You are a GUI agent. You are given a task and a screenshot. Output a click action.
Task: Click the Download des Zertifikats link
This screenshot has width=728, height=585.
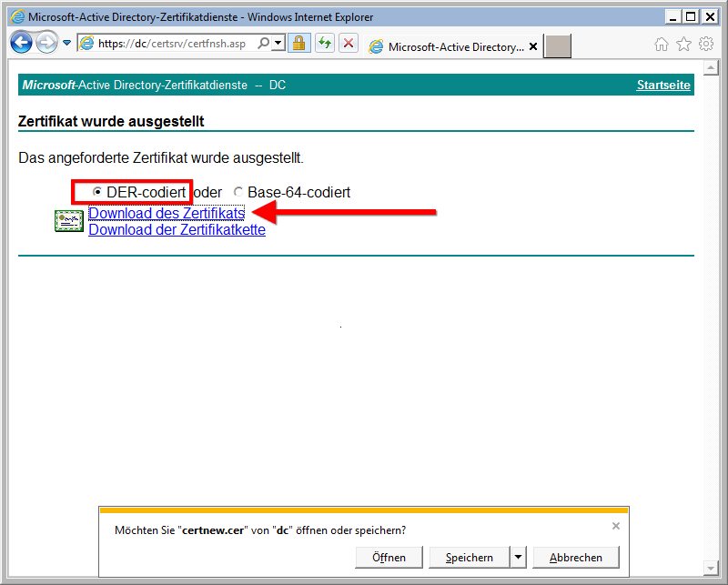coord(167,213)
